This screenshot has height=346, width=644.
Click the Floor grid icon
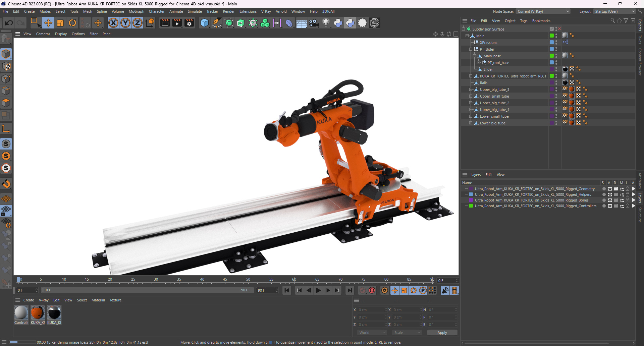pos(302,23)
